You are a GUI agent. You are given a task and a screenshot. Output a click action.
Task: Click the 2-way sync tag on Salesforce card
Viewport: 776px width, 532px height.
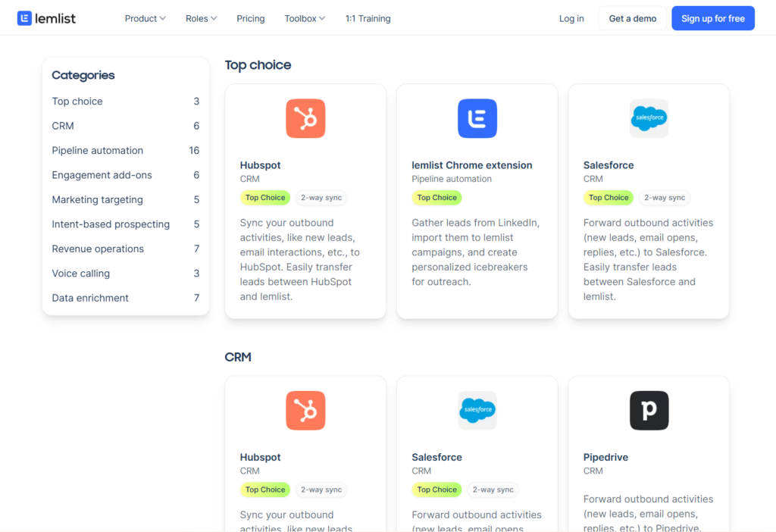pyautogui.click(x=664, y=197)
